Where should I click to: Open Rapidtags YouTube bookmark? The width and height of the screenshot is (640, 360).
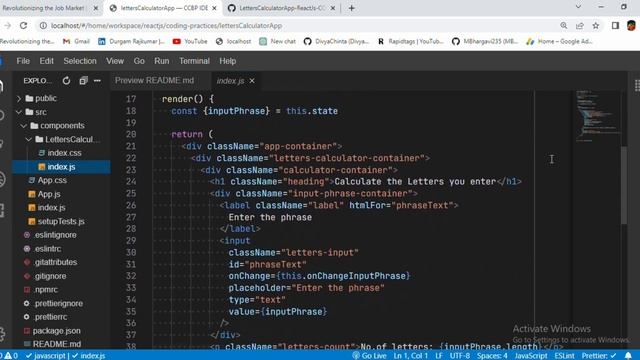(x=410, y=41)
